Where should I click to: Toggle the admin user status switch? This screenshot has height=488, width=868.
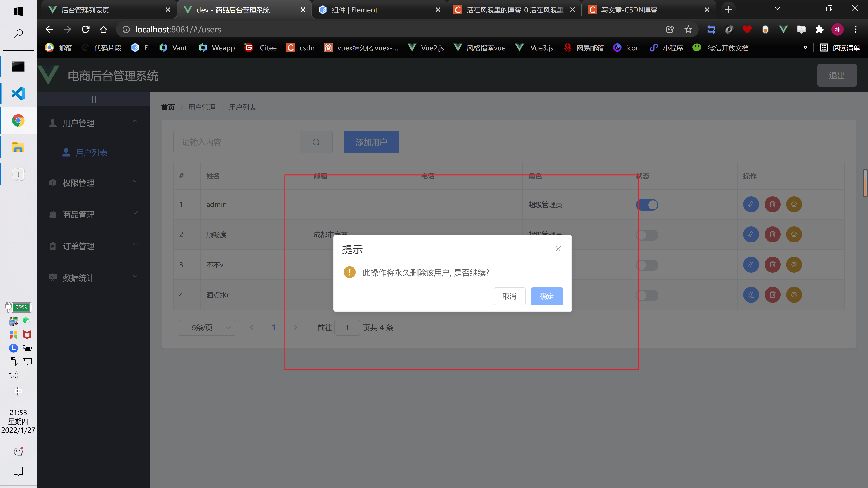647,205
